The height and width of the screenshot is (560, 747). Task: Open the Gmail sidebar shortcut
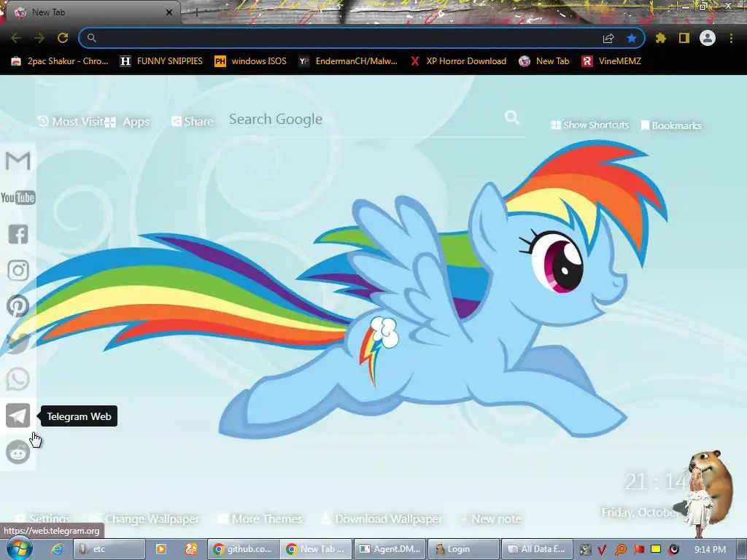[18, 160]
